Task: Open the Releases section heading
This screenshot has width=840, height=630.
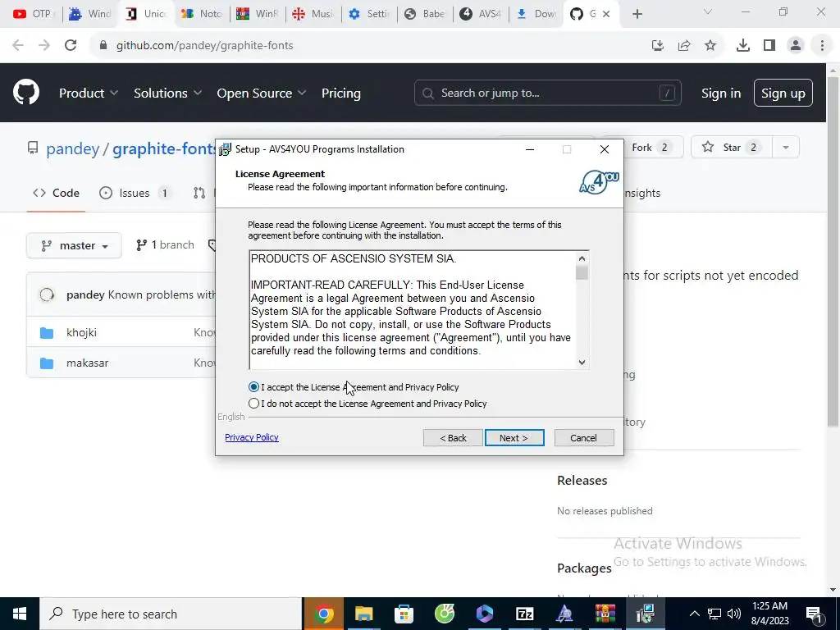Action: click(x=582, y=480)
